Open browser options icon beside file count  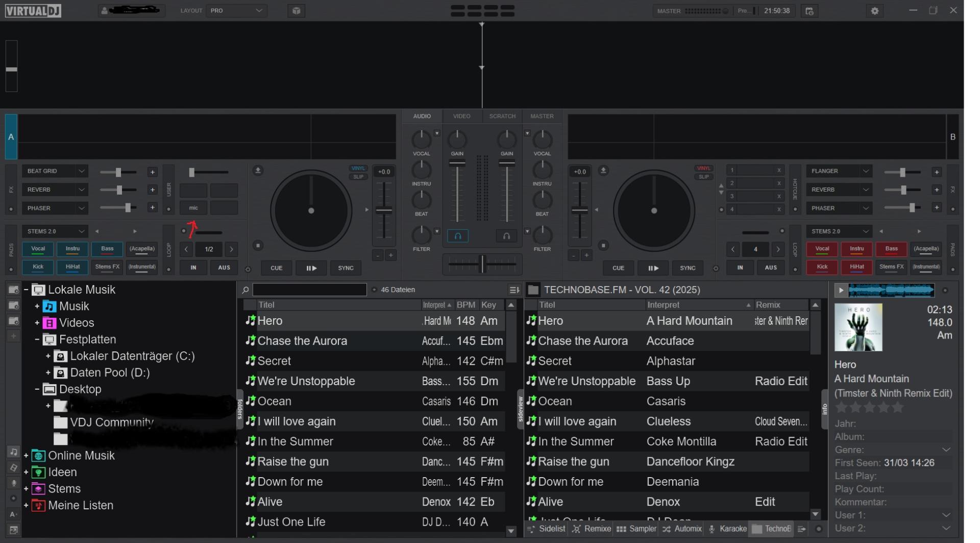click(514, 290)
